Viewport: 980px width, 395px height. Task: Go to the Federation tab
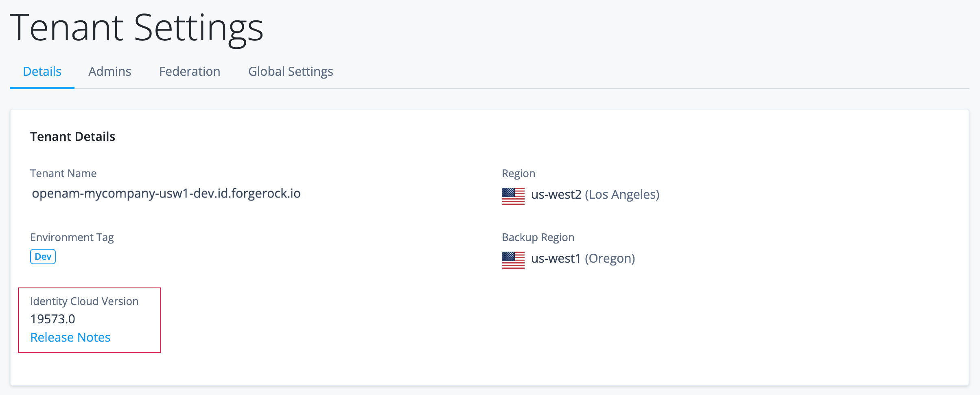pos(190,72)
